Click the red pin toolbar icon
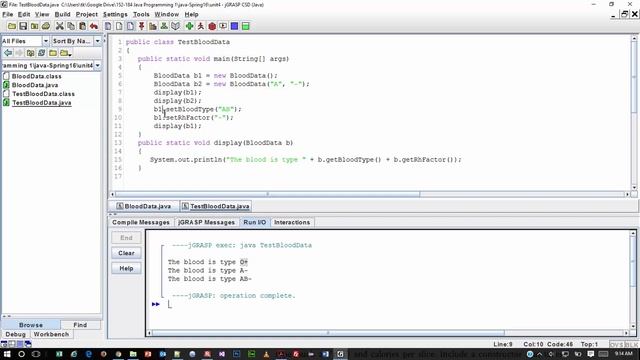Screen dimensions: 640x360 click(141, 26)
